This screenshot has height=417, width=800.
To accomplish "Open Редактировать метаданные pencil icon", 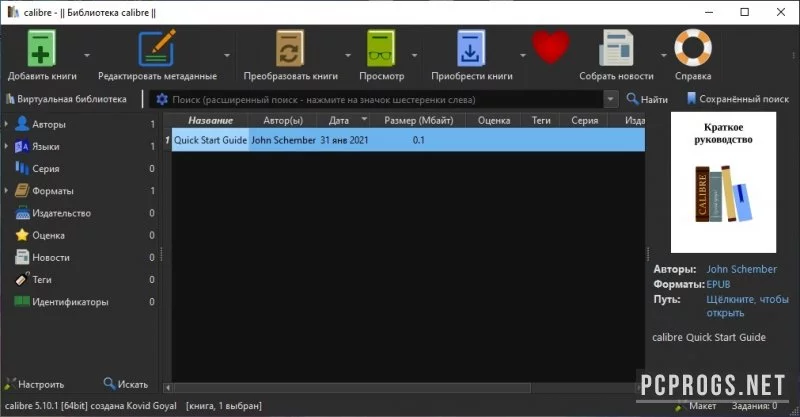I will [157, 48].
